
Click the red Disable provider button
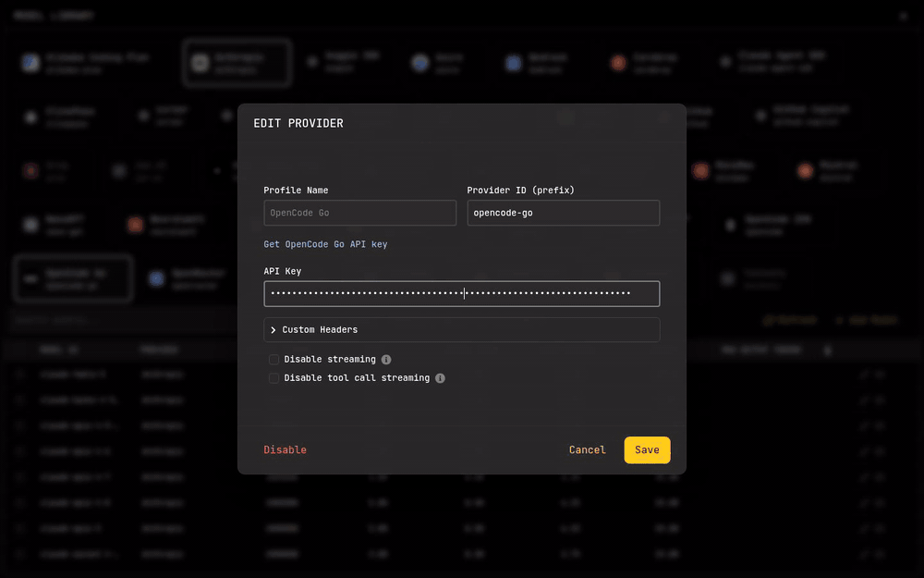point(285,450)
